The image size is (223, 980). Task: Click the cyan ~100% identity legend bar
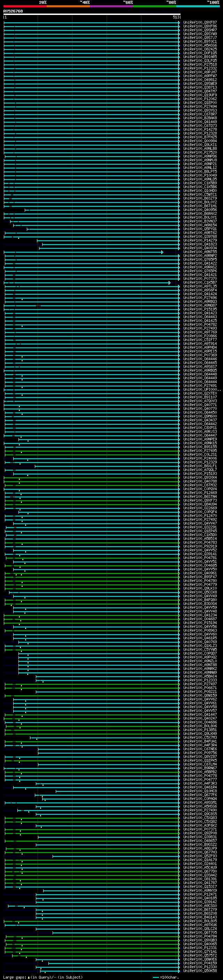coord(198,7)
